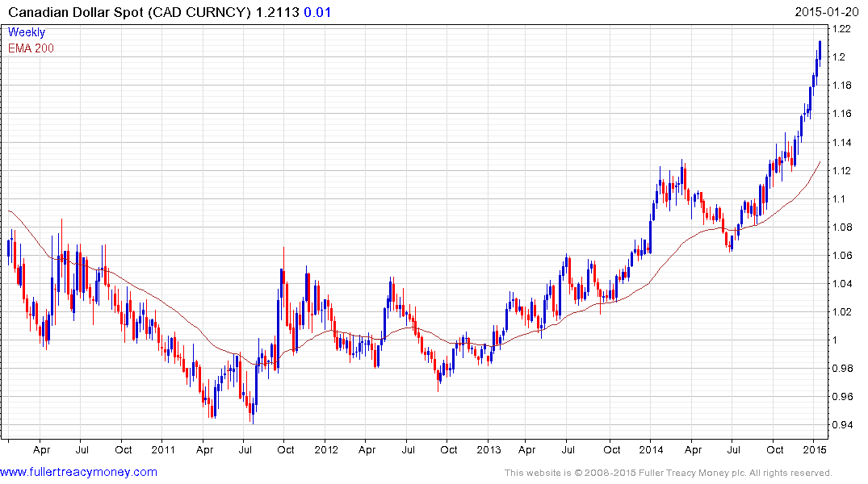Open the www.fullertreacymoney.com link
868x484 pixels.
(78, 472)
